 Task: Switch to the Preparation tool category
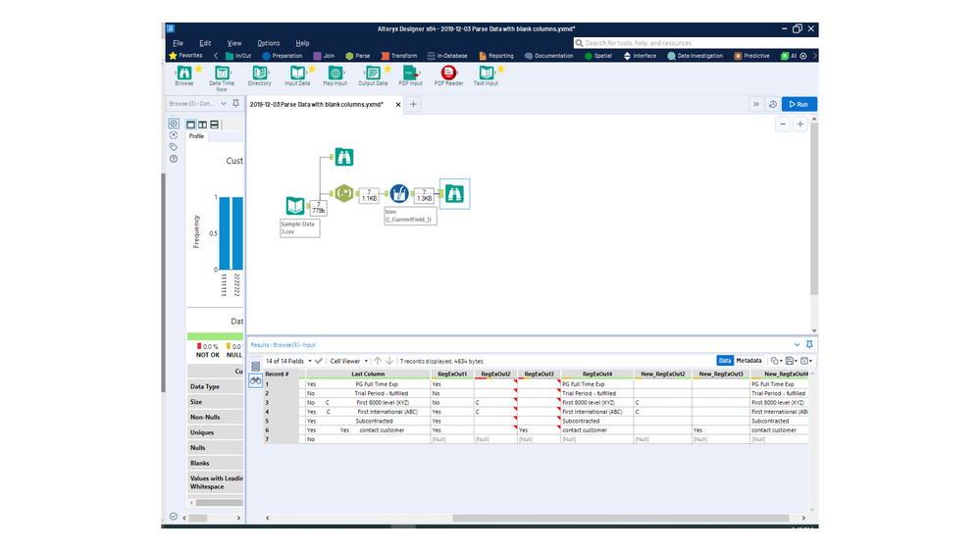click(282, 56)
